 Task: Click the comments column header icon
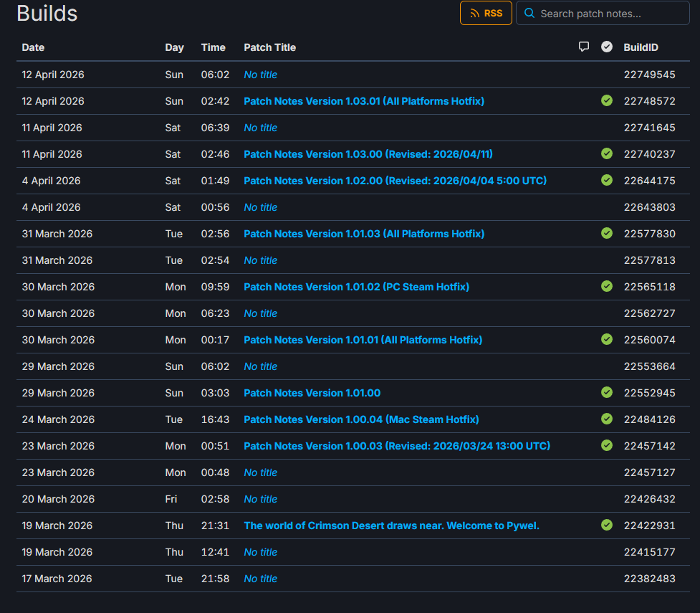584,47
